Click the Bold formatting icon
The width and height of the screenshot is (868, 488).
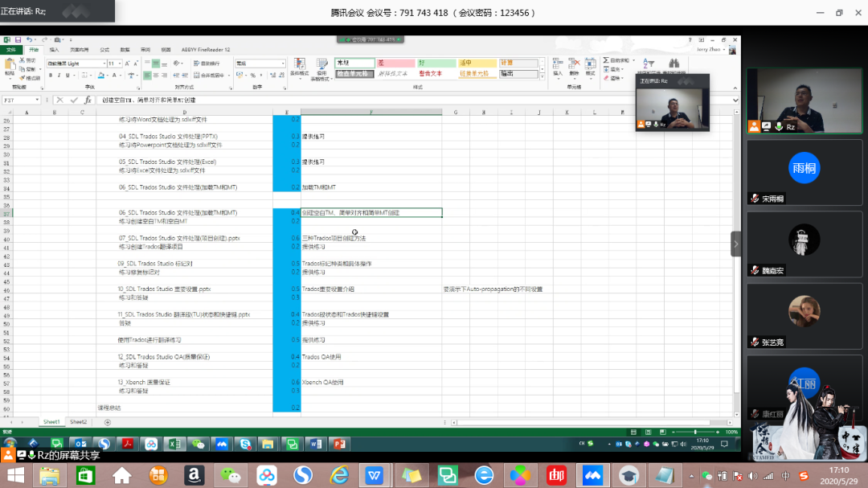point(49,76)
